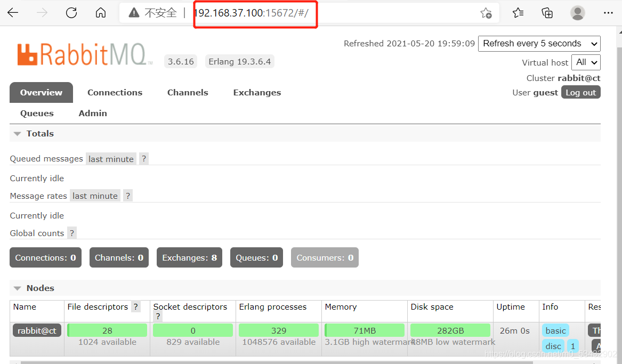Click the Erlang 19.3.6.4 label

coord(240,61)
